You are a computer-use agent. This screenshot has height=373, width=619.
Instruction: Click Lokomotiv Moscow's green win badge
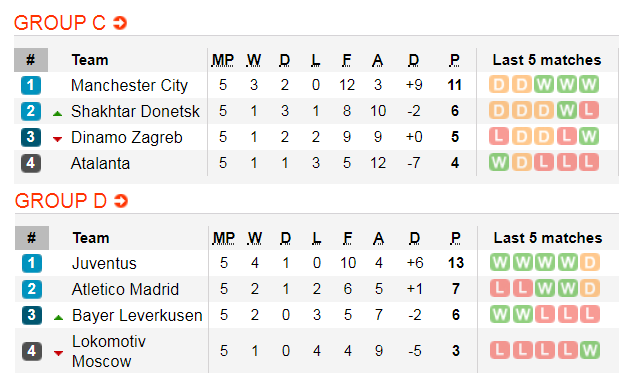point(590,350)
